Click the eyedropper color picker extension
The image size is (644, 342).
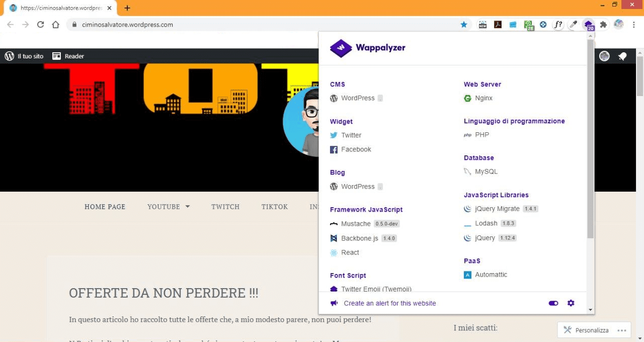click(573, 25)
